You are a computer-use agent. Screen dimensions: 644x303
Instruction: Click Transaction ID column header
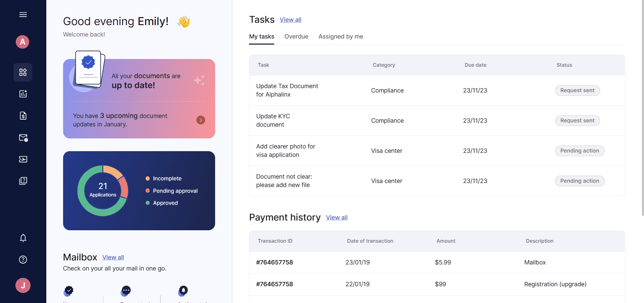point(275,241)
